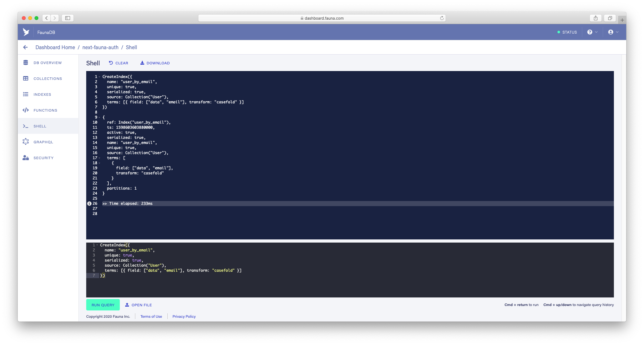Viewport: 644px width, 345px height.
Task: Select Shell in the sidebar
Action: tap(40, 126)
